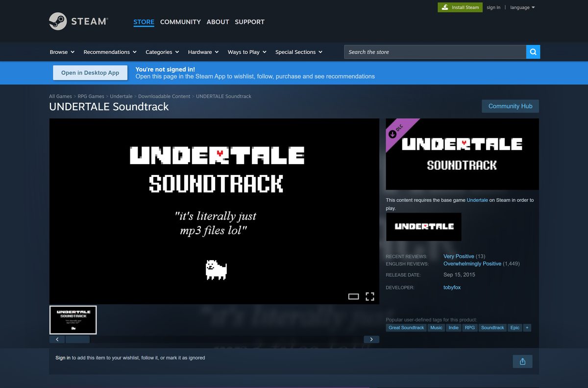Open the Categories dropdown
The height and width of the screenshot is (388, 588).
pyautogui.click(x=163, y=52)
